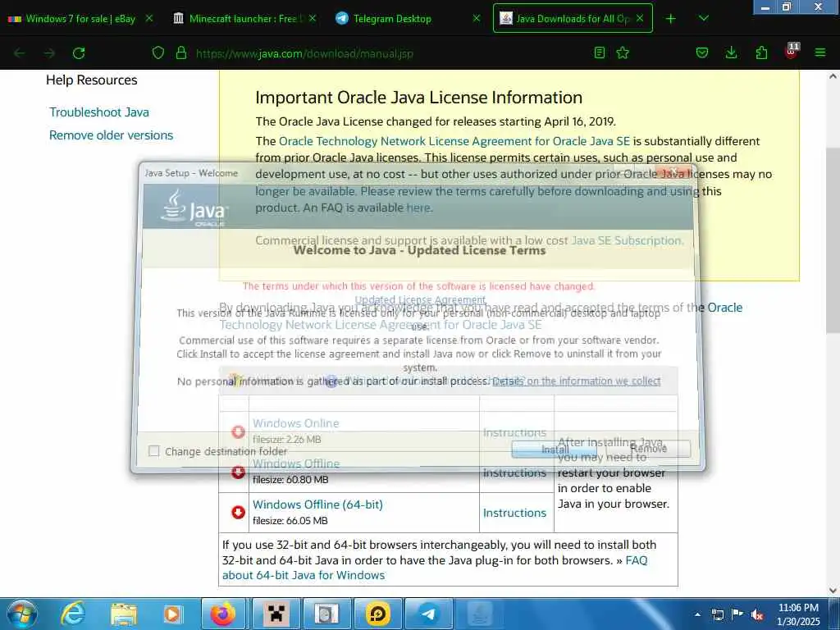Click the Windows Offline (64-bit) download link
The width and height of the screenshot is (840, 630).
(x=317, y=504)
